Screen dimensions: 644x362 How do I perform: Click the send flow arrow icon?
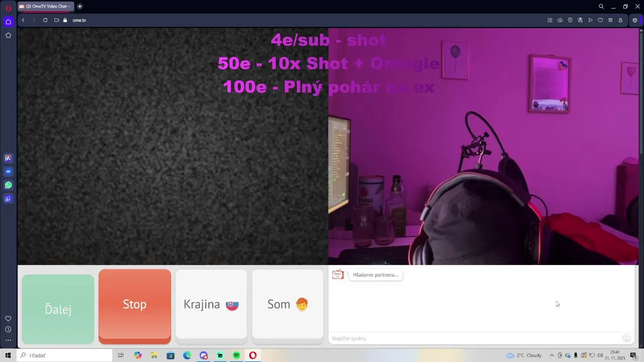pyautogui.click(x=590, y=20)
